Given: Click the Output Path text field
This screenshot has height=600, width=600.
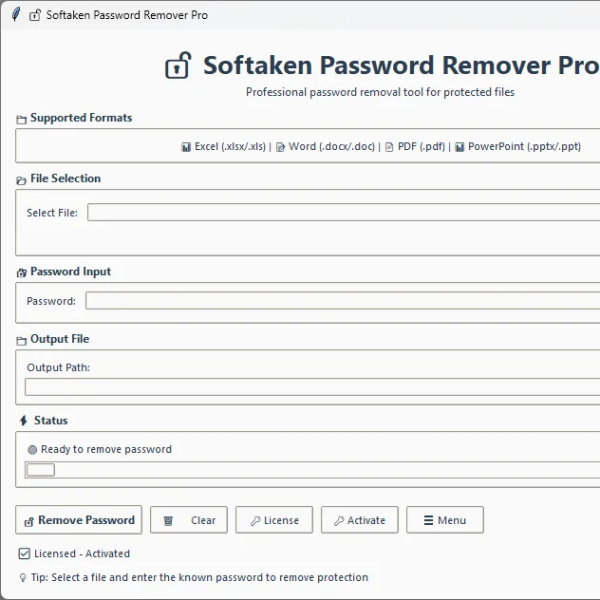Looking at the screenshot, I should [313, 387].
